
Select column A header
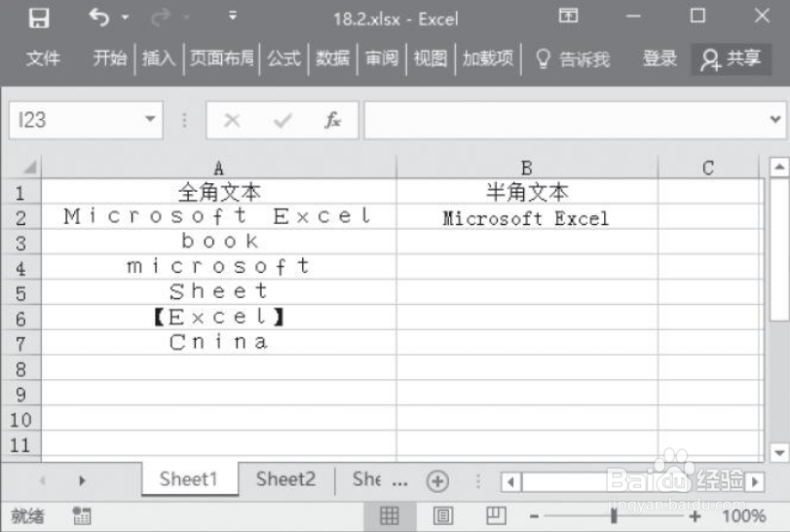[218, 168]
